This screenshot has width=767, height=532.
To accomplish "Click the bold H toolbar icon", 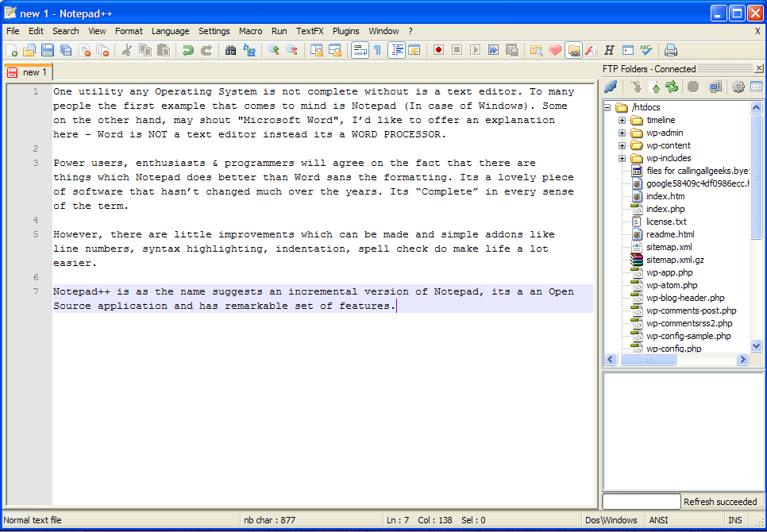I will click(x=609, y=50).
